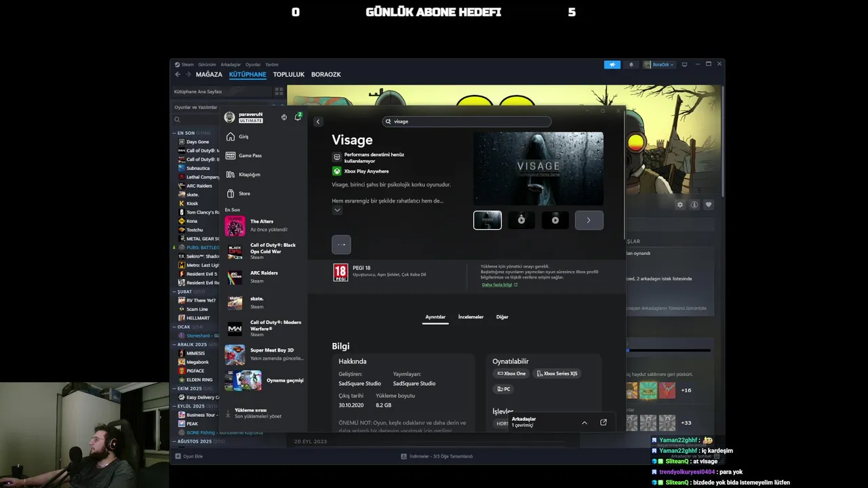
Task: Open the Giriş home icon in Xbox sidebar
Action: 231,136
